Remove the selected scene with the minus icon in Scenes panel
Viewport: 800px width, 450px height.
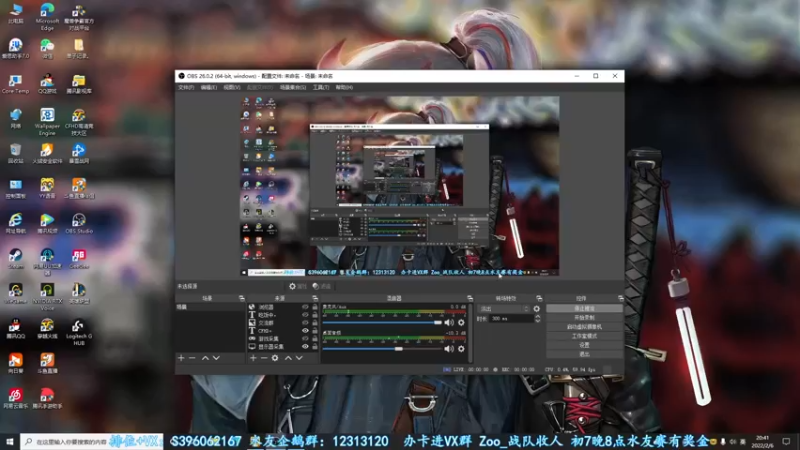(x=192, y=358)
